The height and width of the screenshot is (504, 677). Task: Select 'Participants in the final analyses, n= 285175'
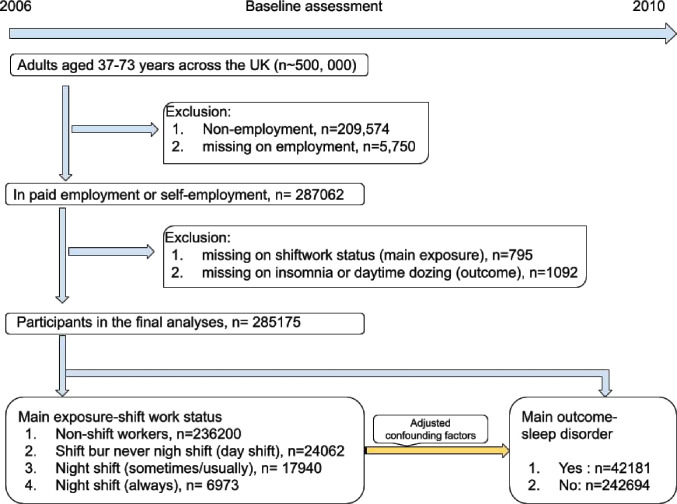pyautogui.click(x=185, y=323)
